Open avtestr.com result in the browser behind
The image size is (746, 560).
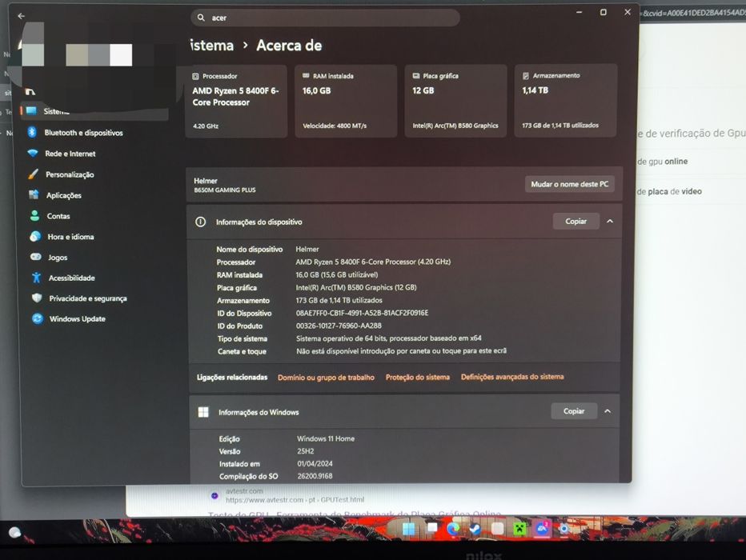tap(295, 500)
